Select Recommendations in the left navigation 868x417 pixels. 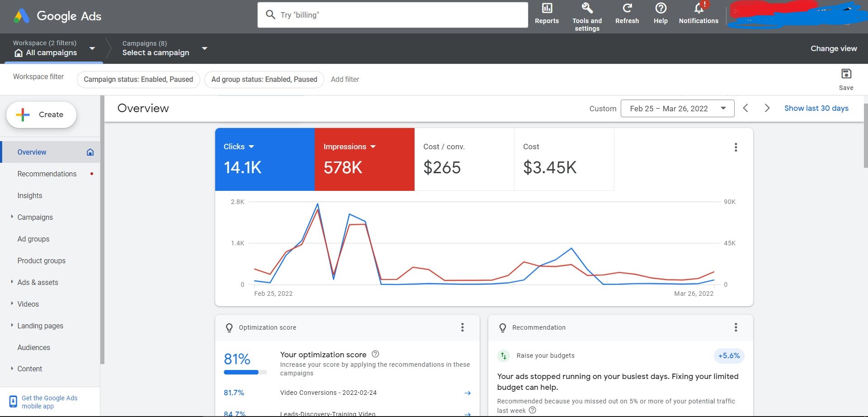[x=47, y=174]
